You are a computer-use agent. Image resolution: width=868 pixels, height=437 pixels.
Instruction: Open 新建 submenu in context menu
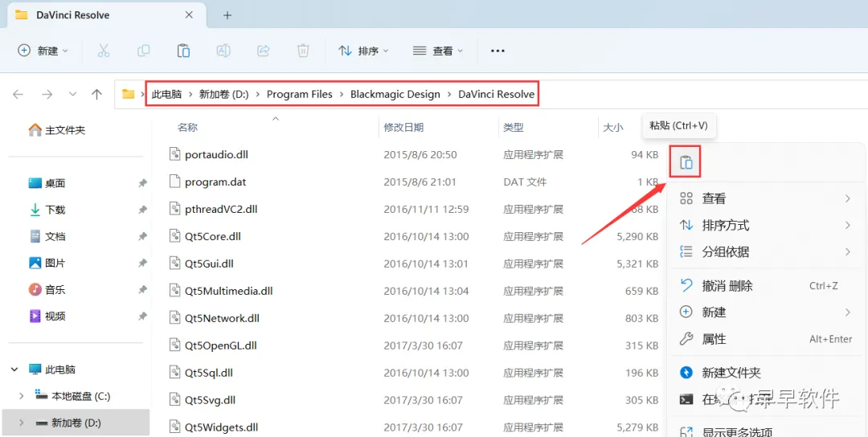766,312
